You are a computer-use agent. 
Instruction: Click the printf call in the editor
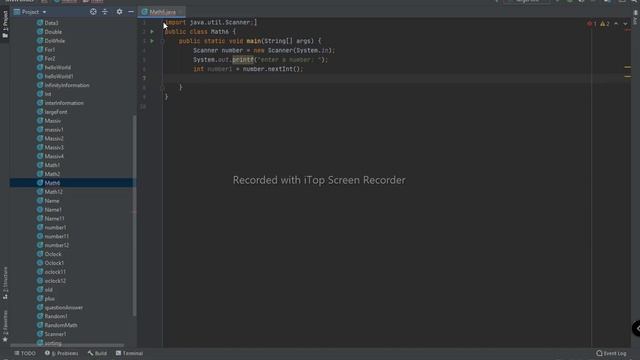point(243,60)
